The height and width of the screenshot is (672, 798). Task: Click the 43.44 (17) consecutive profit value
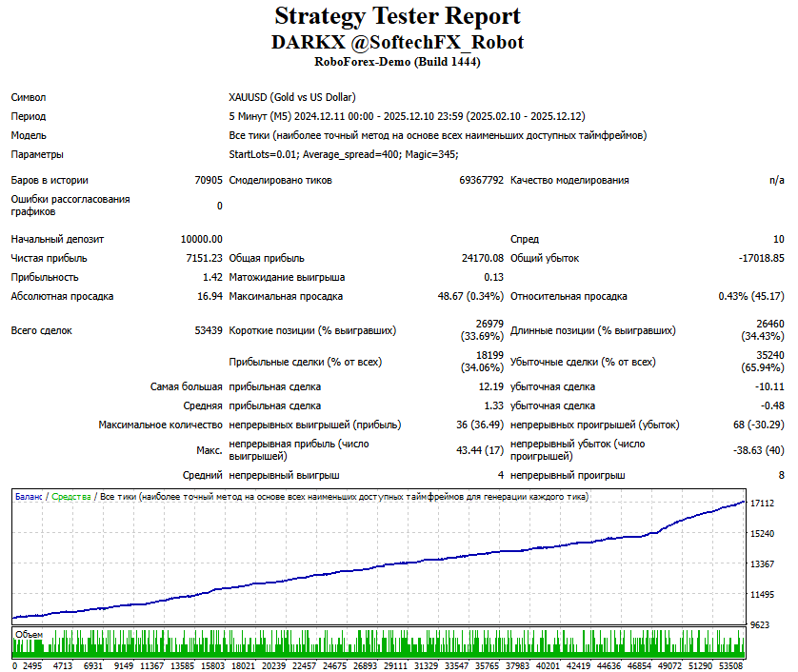[x=479, y=450]
